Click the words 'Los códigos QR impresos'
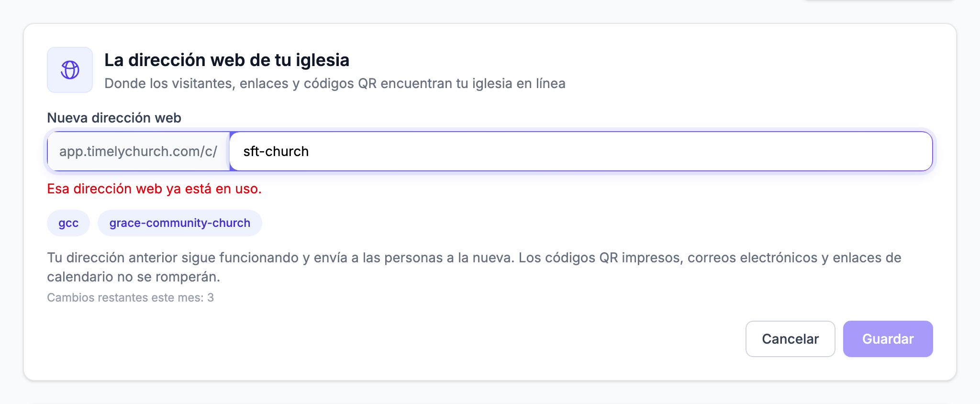Viewport: 980px width, 404px height. pyautogui.click(x=601, y=258)
